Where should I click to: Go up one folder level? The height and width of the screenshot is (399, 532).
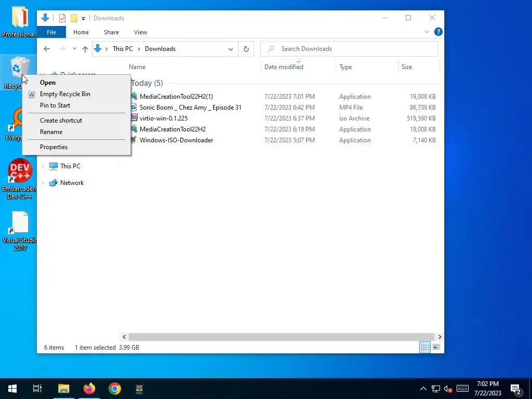coord(85,49)
